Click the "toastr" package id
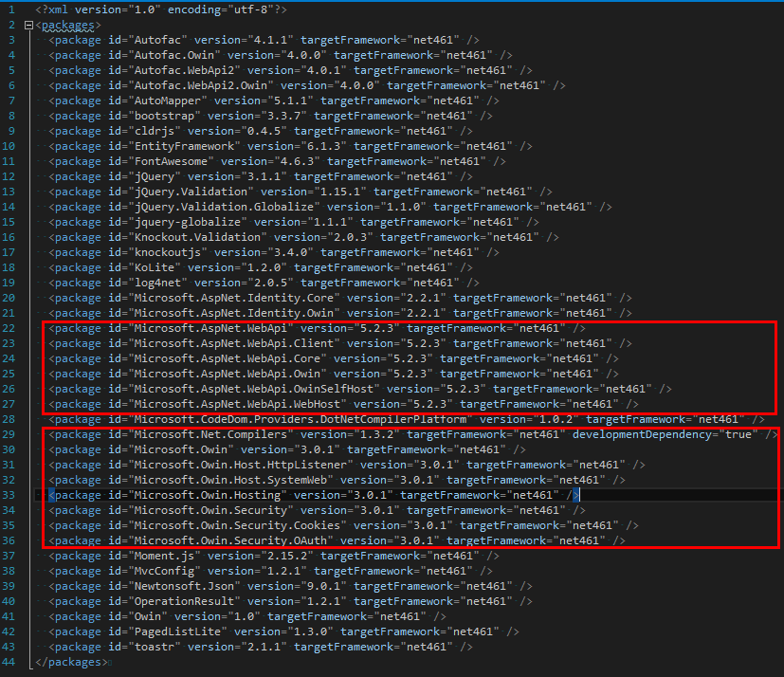This screenshot has height=677, width=784. point(155,647)
